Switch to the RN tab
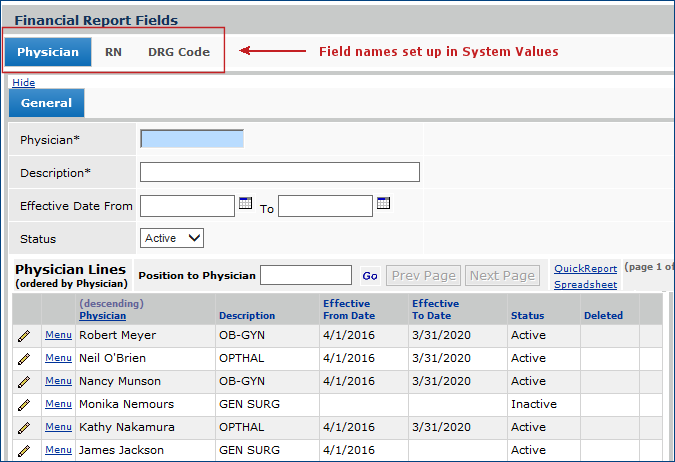Viewport: 675px width, 462px height. point(113,52)
